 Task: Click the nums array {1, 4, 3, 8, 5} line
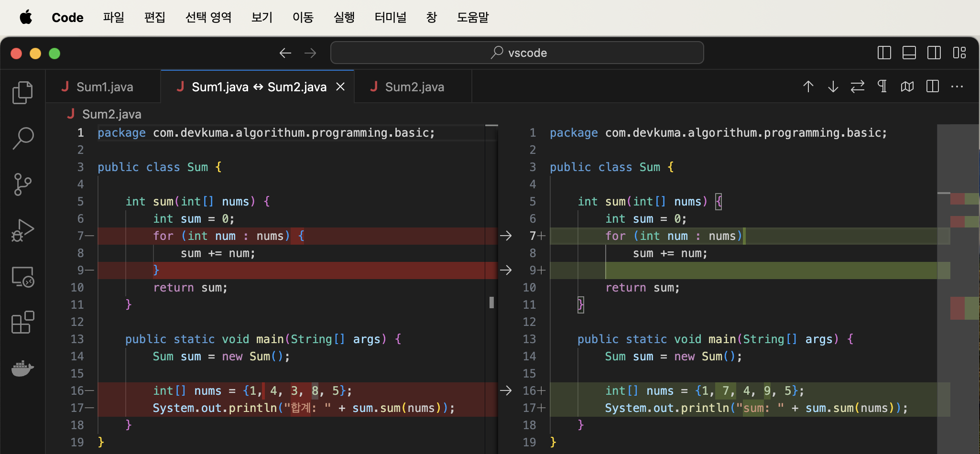pos(252,390)
